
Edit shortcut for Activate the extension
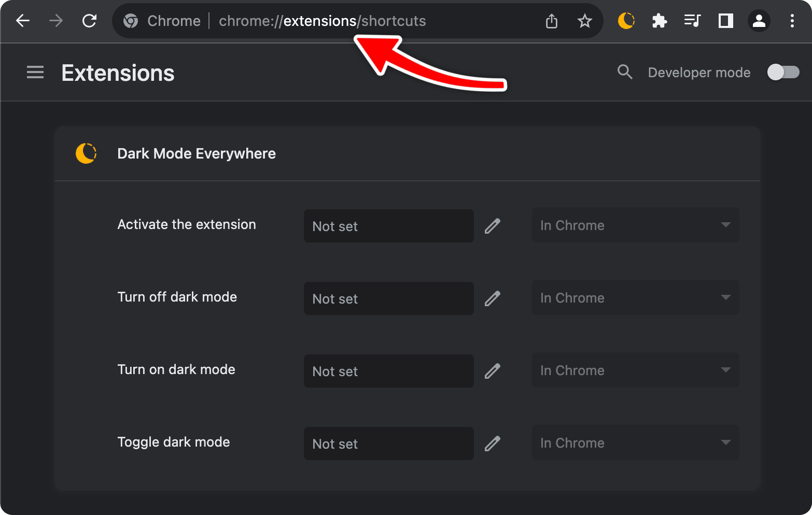(x=493, y=226)
